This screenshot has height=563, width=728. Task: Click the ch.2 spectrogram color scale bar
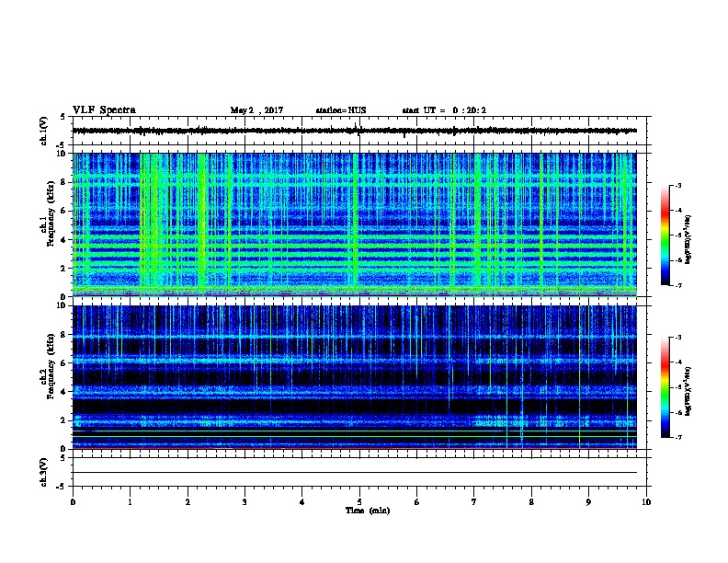(665, 387)
